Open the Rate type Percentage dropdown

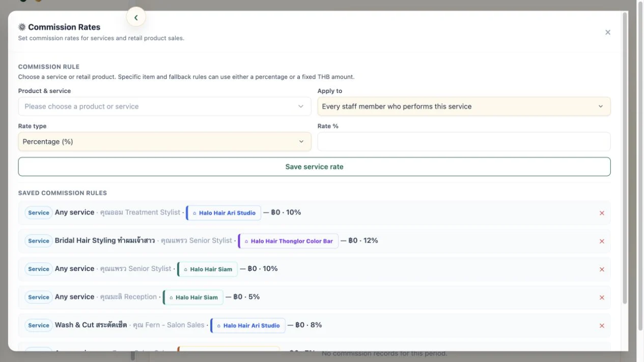click(x=164, y=141)
